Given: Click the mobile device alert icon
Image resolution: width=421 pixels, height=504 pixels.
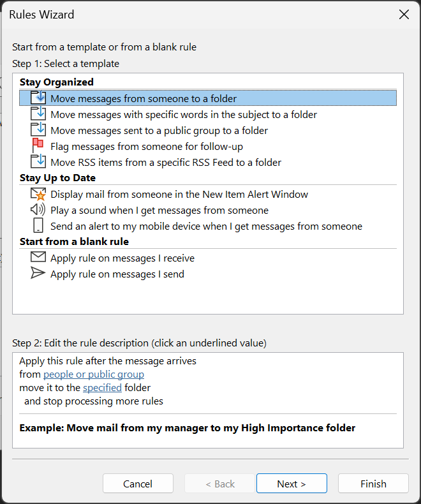Looking at the screenshot, I should tap(38, 226).
